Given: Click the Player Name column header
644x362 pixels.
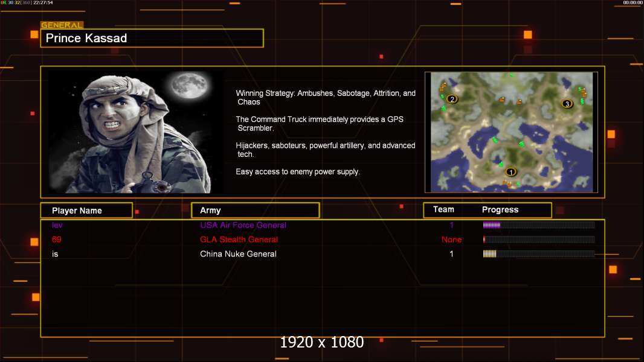Looking at the screenshot, I should (86, 211).
